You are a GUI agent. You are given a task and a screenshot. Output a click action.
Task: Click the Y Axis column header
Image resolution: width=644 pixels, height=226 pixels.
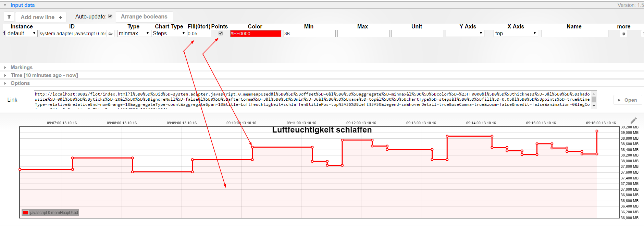(468, 26)
